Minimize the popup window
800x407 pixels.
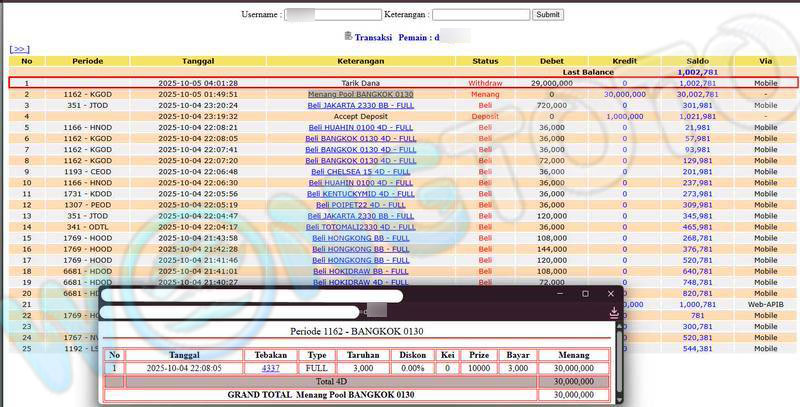[558, 294]
